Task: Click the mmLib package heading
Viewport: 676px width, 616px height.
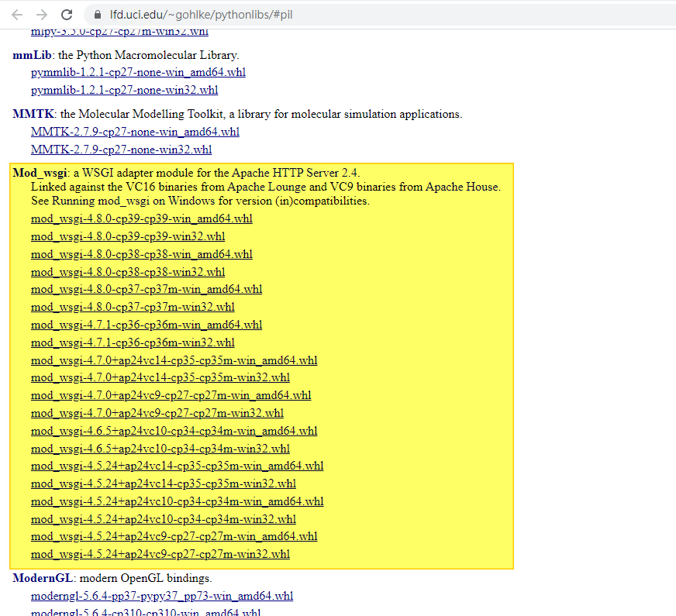Action: [32, 55]
